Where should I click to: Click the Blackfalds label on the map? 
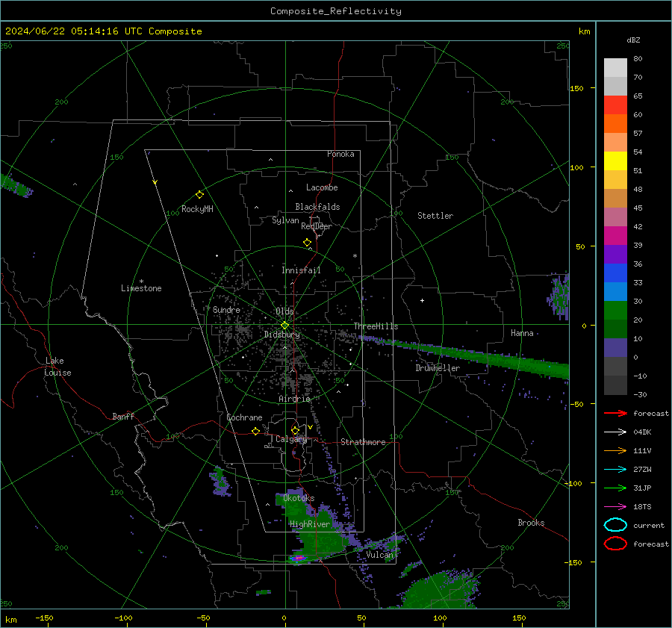point(317,207)
